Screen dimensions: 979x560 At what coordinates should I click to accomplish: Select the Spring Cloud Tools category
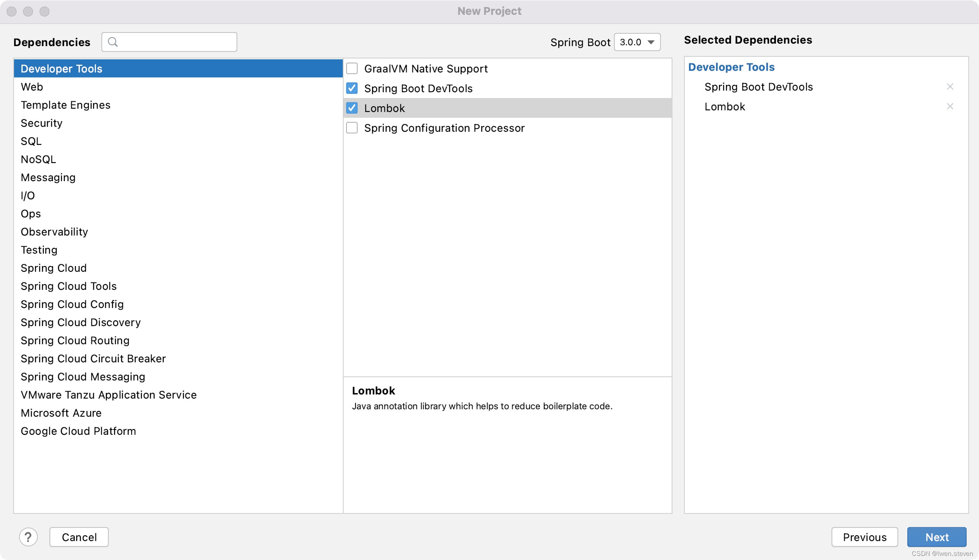pyautogui.click(x=178, y=286)
